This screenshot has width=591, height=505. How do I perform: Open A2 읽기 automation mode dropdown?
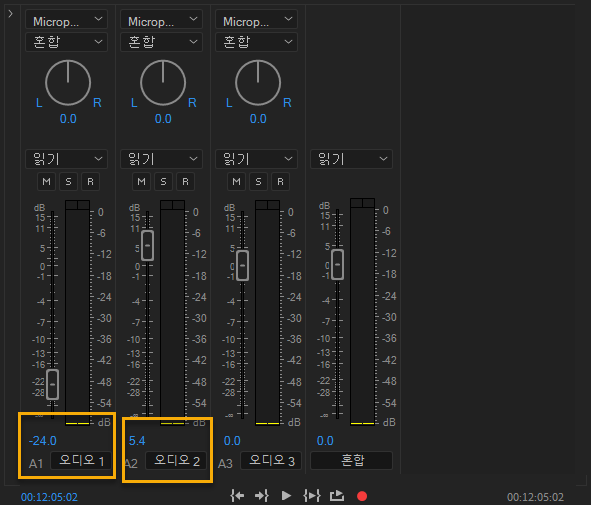coord(161,159)
